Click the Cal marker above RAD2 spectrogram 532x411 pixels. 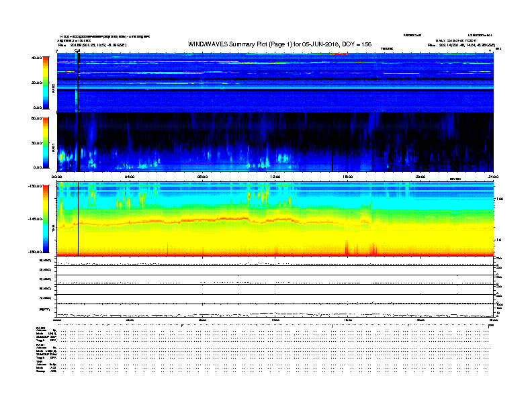click(77, 50)
